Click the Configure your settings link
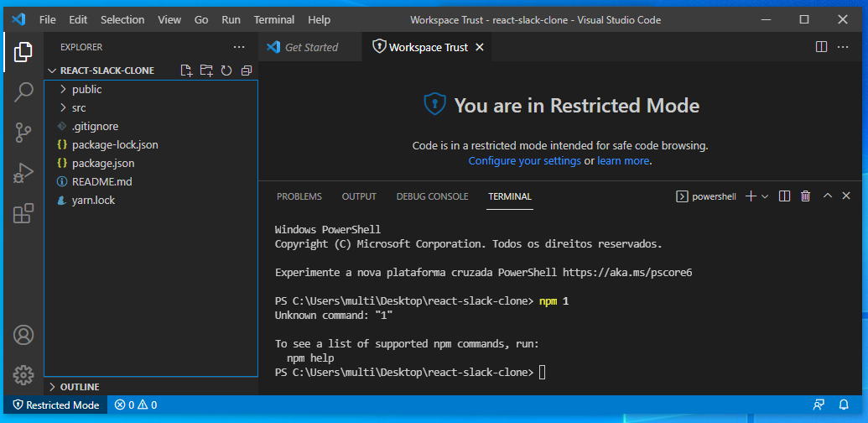Viewport: 868px width, 423px height. pos(525,161)
